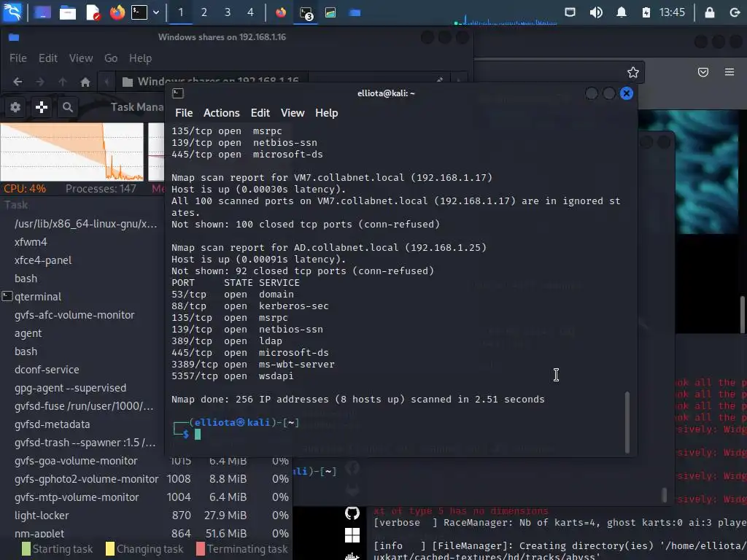Open View menu in file manager
This screenshot has height=560, width=747.
point(81,58)
